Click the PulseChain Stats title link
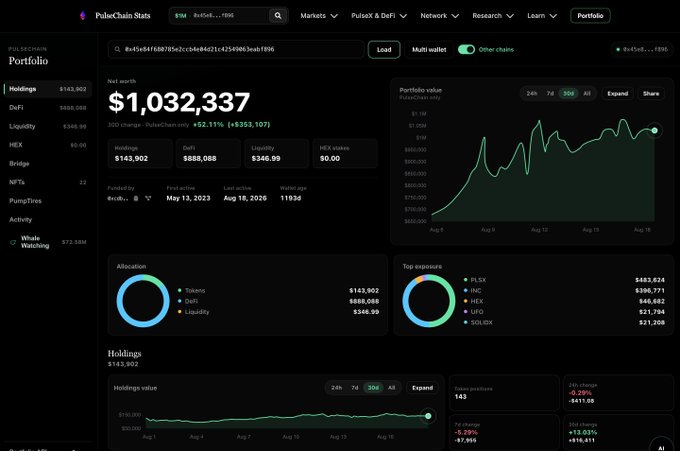This screenshot has height=451, width=680. tap(123, 16)
